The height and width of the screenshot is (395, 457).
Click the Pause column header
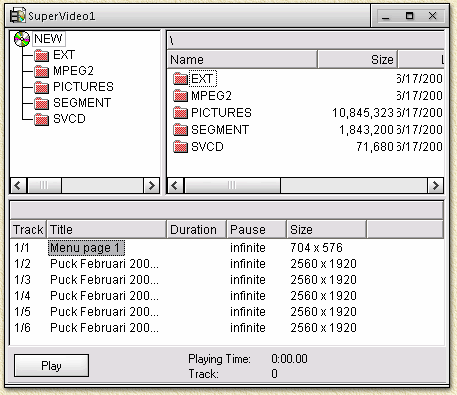257,230
